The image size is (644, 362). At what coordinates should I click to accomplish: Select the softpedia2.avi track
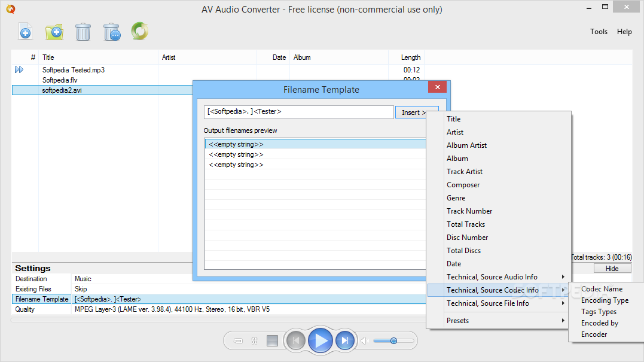[x=62, y=90]
